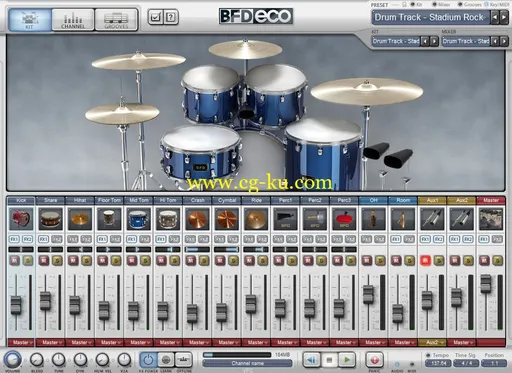Click the large floor tom in kit view
This screenshot has width=512, height=373.
click(323, 153)
